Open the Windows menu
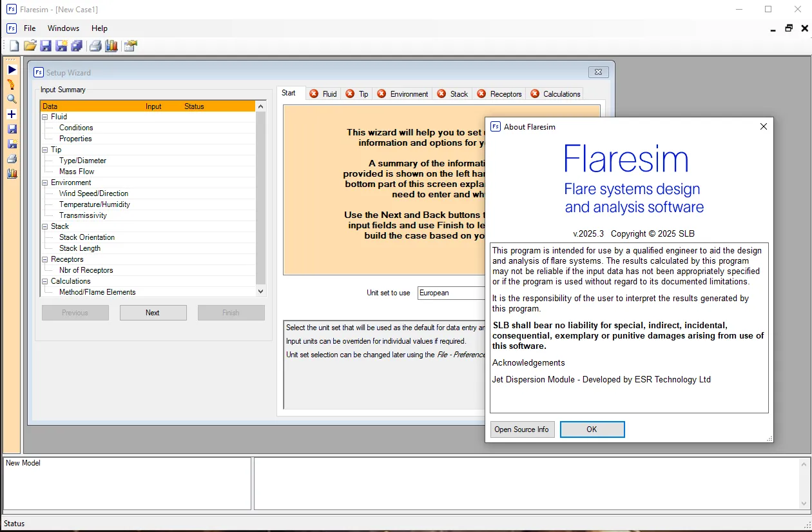Image resolution: width=812 pixels, height=532 pixels. tap(63, 28)
